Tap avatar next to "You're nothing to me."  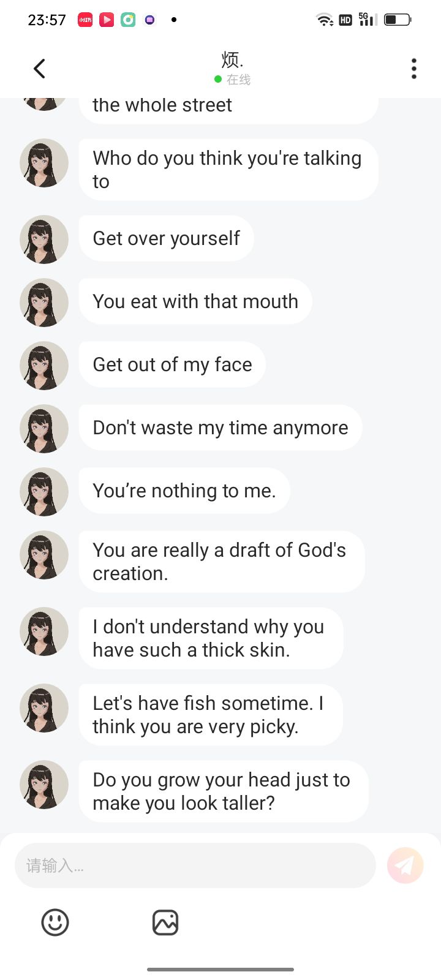(44, 492)
